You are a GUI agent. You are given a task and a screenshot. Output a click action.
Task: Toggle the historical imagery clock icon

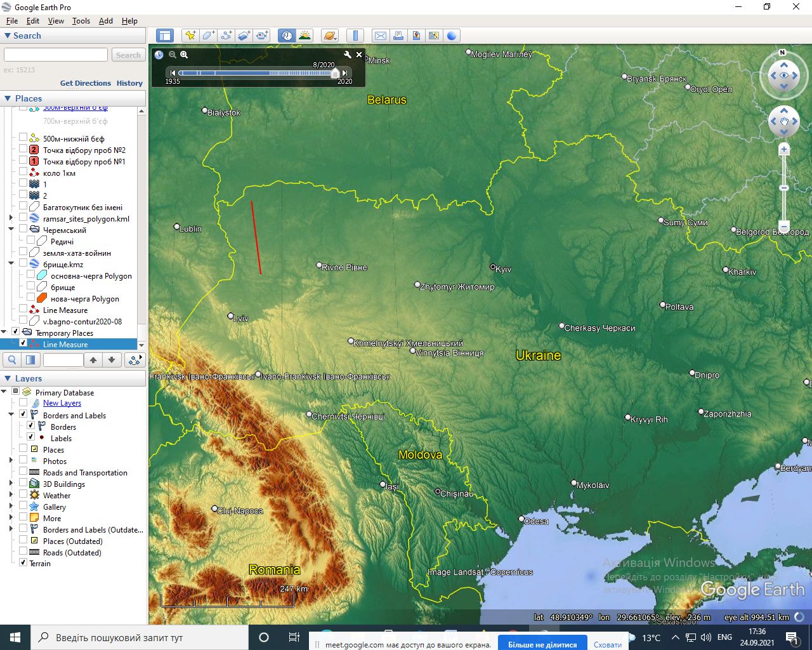point(287,36)
